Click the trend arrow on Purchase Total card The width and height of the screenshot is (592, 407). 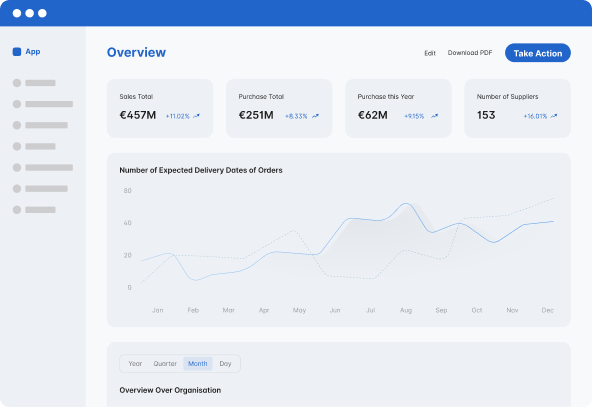tap(315, 116)
